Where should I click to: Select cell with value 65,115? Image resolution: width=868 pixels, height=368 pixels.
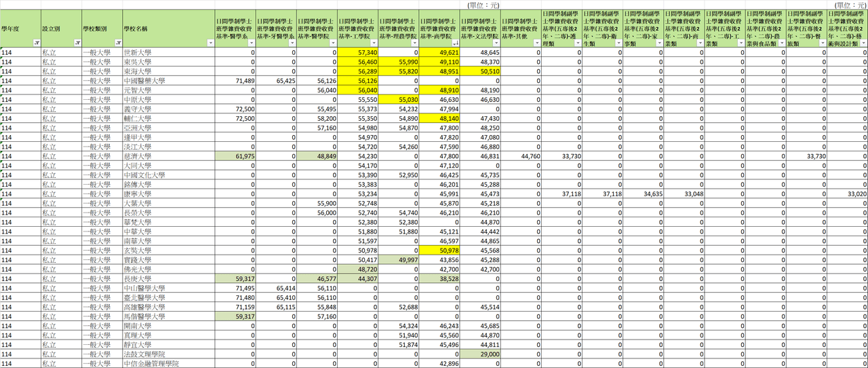pyautogui.click(x=277, y=308)
